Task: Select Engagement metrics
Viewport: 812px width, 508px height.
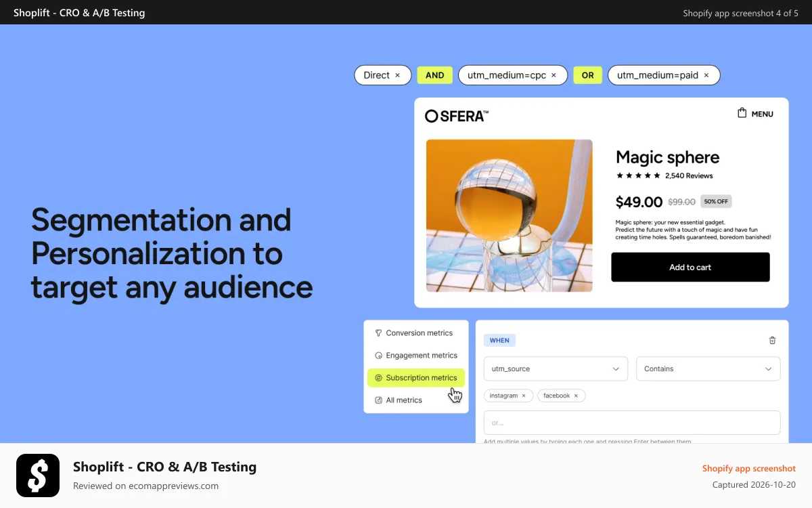Action: (x=415, y=355)
